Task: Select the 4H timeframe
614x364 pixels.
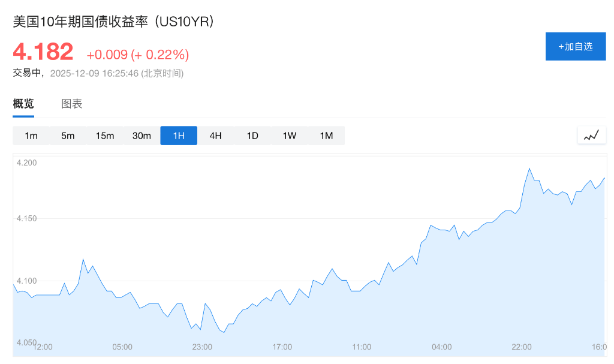Action: click(215, 136)
